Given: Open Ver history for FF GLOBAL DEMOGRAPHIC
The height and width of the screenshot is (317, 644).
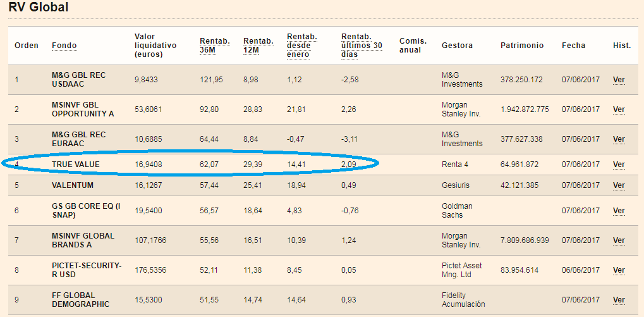Looking at the screenshot, I should (619, 300).
